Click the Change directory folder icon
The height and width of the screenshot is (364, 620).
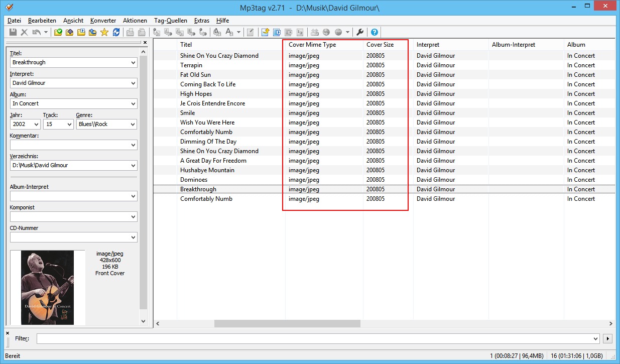tap(58, 32)
